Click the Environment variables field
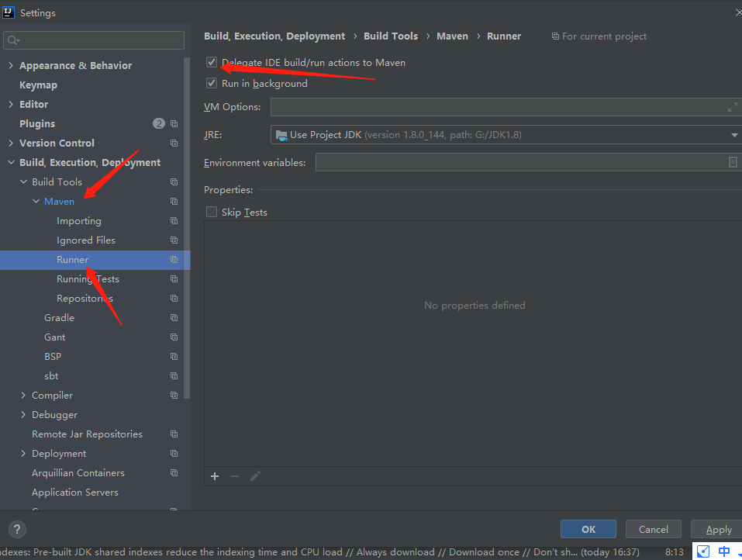Image resolution: width=742 pixels, height=560 pixels. click(x=520, y=162)
